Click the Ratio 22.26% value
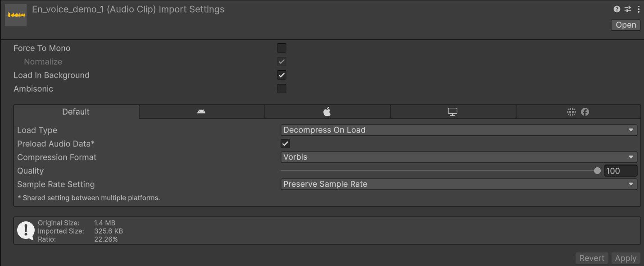Screen dimensions: 644x266 pyautogui.click(x=106, y=239)
